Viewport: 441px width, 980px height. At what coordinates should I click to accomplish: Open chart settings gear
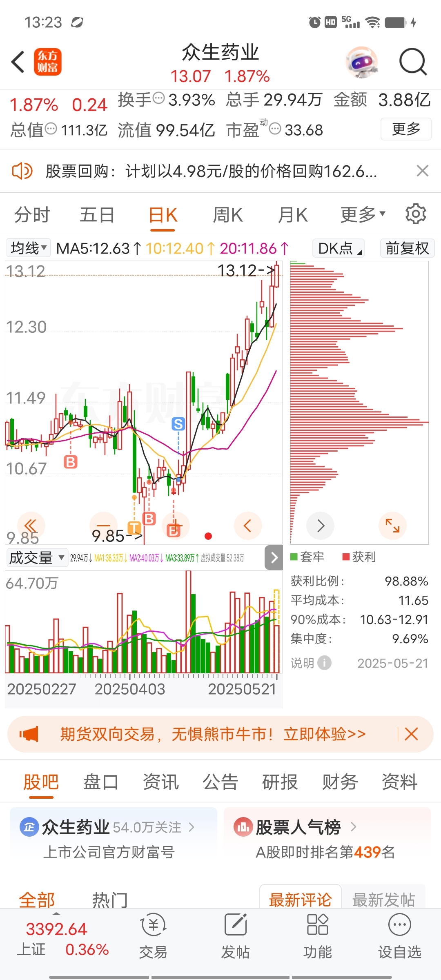pos(416,214)
